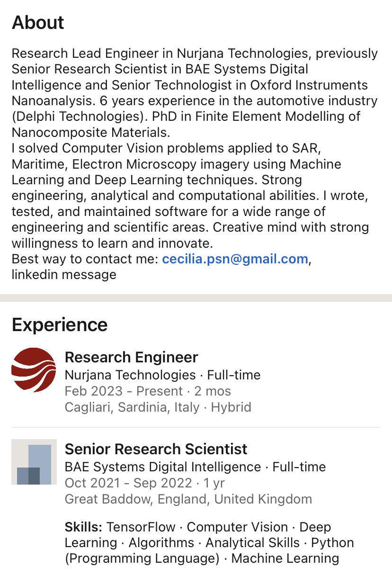Tap the BAE Systems placeholder company logo
The width and height of the screenshot is (392, 576).
pos(34,462)
